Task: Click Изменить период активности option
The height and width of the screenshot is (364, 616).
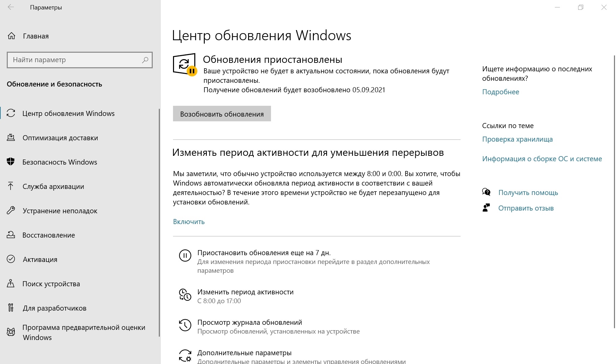Action: pos(245,292)
